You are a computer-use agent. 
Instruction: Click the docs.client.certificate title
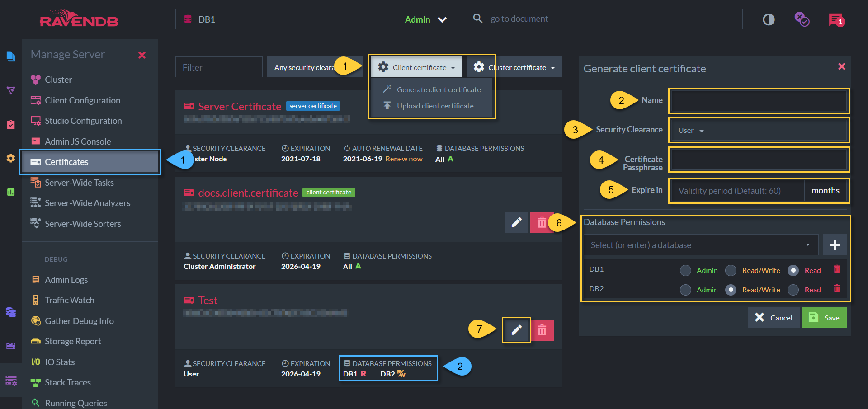(248, 193)
